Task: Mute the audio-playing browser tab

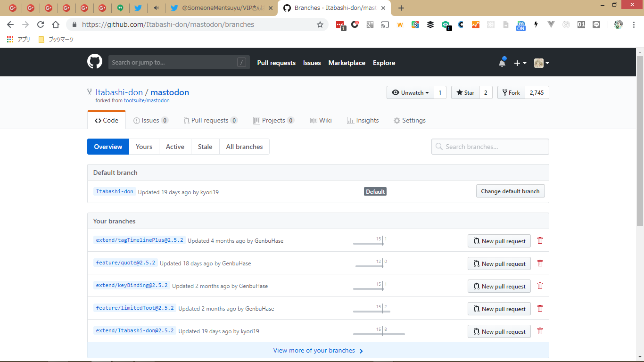Action: coord(156,8)
